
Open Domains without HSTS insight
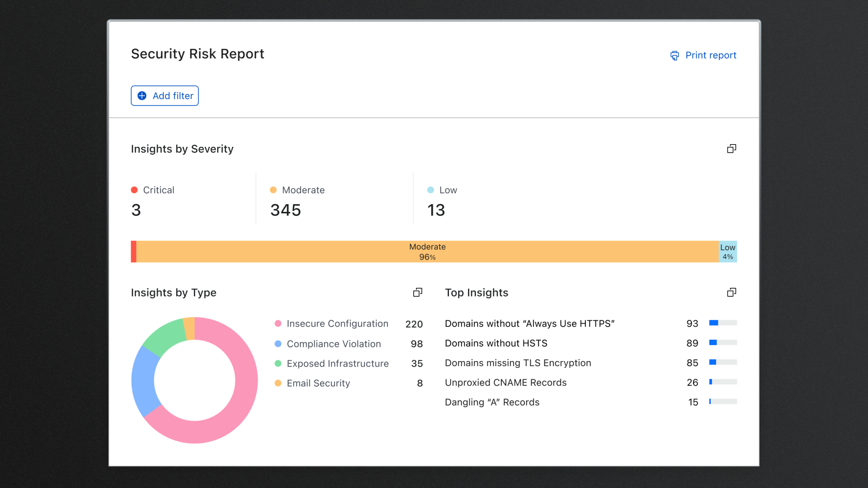point(496,343)
